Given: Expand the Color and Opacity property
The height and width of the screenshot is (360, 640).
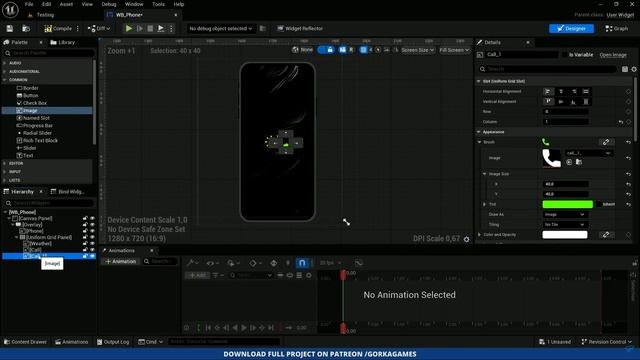Looking at the screenshot, I should [x=479, y=235].
